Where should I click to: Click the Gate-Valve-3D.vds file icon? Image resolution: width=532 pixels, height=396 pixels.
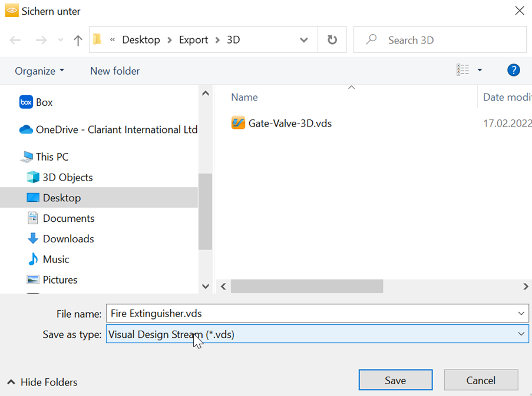238,124
